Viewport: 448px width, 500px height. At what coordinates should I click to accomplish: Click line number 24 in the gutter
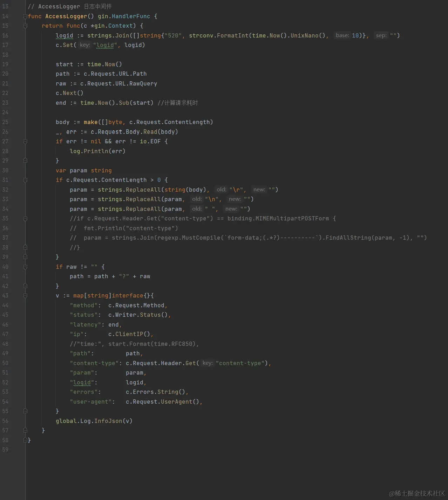5,112
